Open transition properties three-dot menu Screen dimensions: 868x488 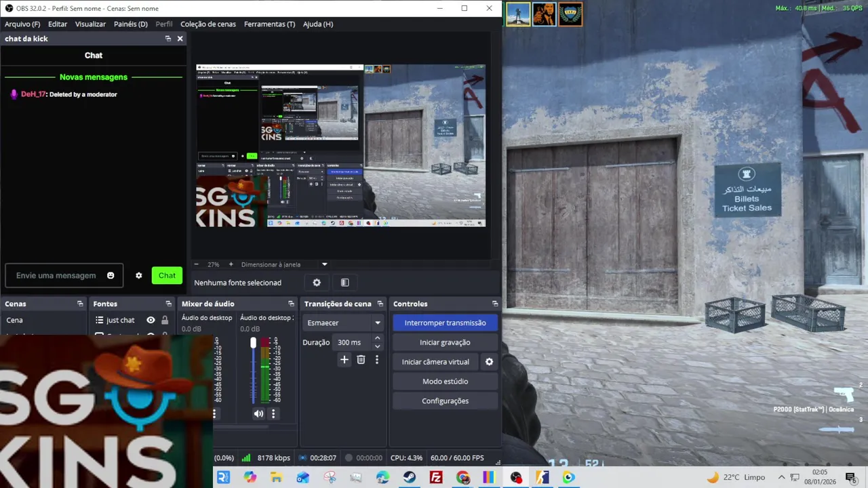tap(377, 360)
